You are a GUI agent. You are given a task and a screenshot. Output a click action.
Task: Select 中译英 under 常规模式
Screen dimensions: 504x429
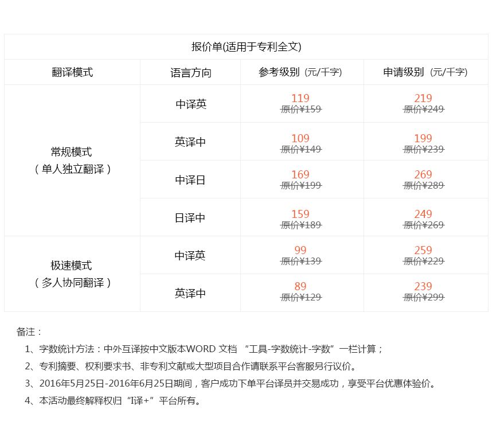(190, 104)
